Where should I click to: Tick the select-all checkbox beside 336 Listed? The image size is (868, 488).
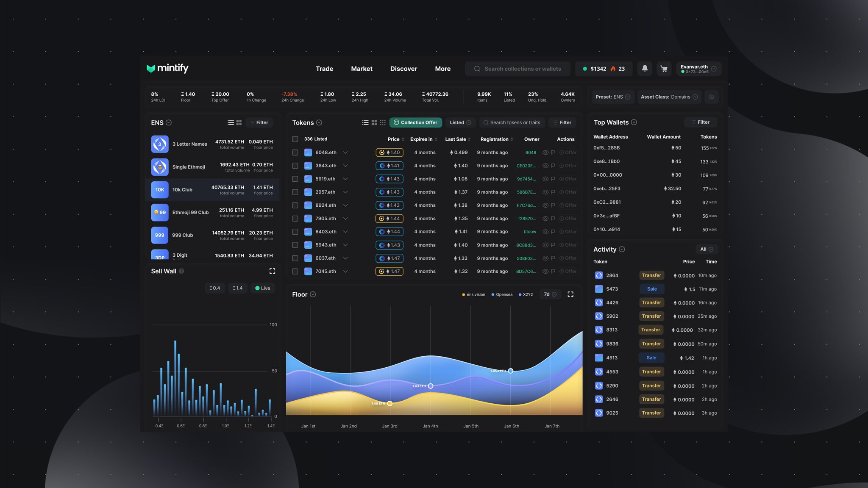click(295, 139)
